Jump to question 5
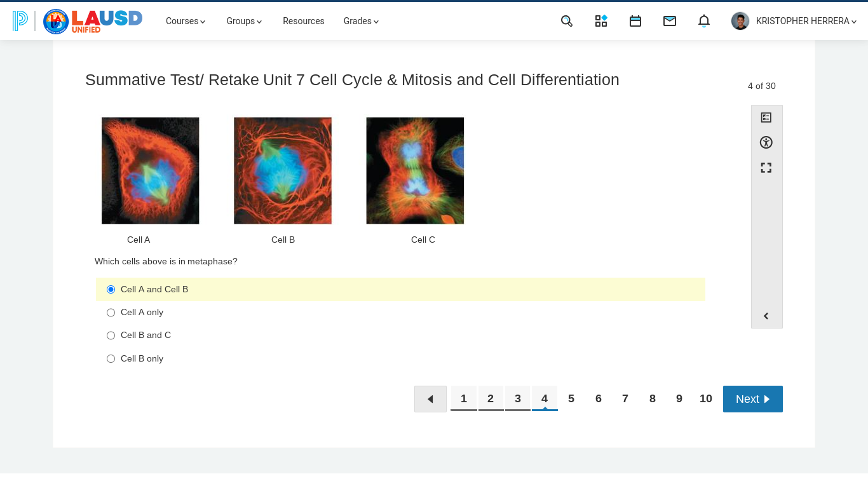 click(571, 398)
